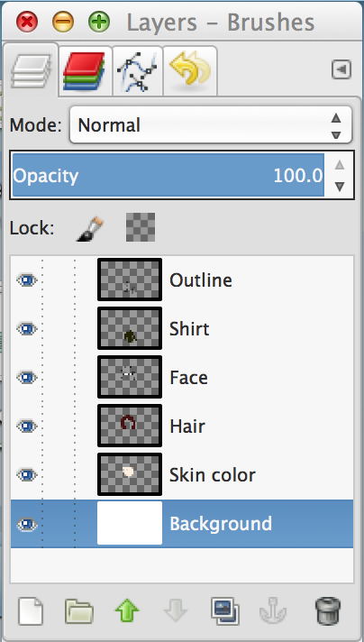Select the layer named Skin color
The image size is (364, 642).
click(213, 475)
